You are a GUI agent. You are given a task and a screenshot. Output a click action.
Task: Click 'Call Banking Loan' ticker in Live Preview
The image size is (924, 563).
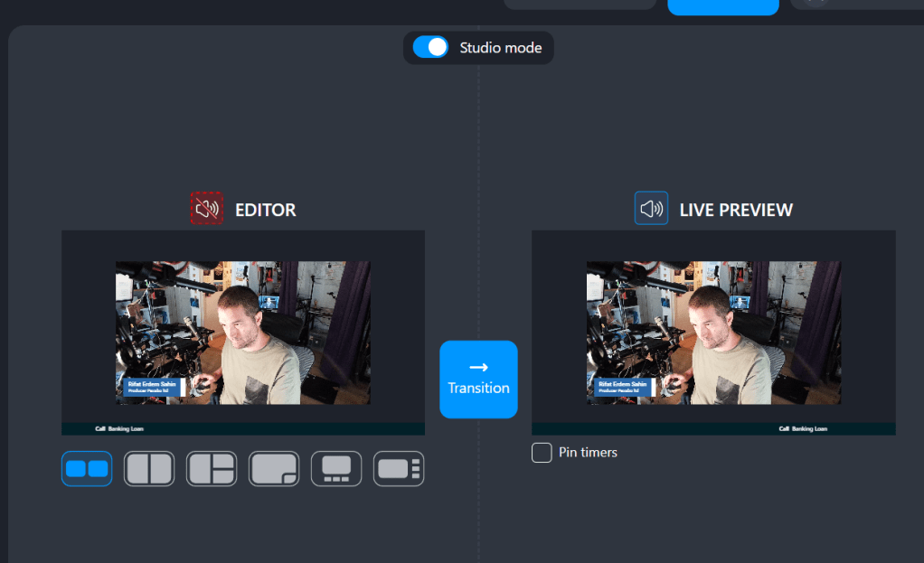click(x=803, y=428)
